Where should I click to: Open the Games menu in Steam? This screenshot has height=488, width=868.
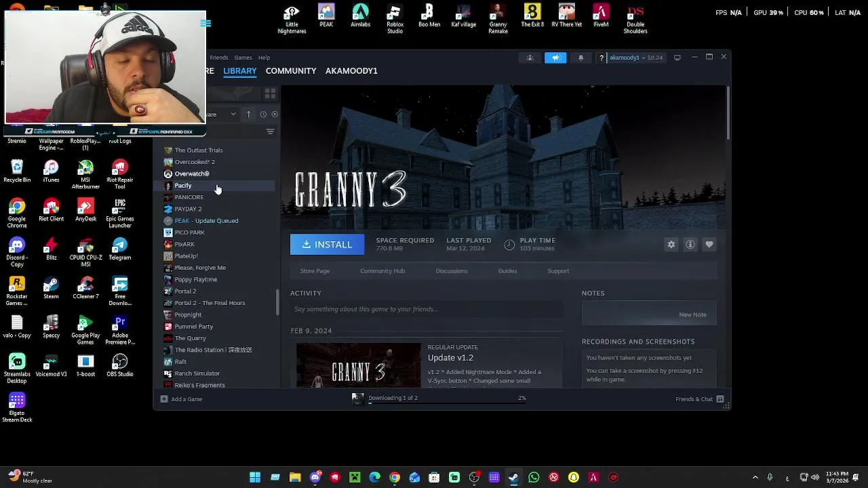(x=243, y=58)
